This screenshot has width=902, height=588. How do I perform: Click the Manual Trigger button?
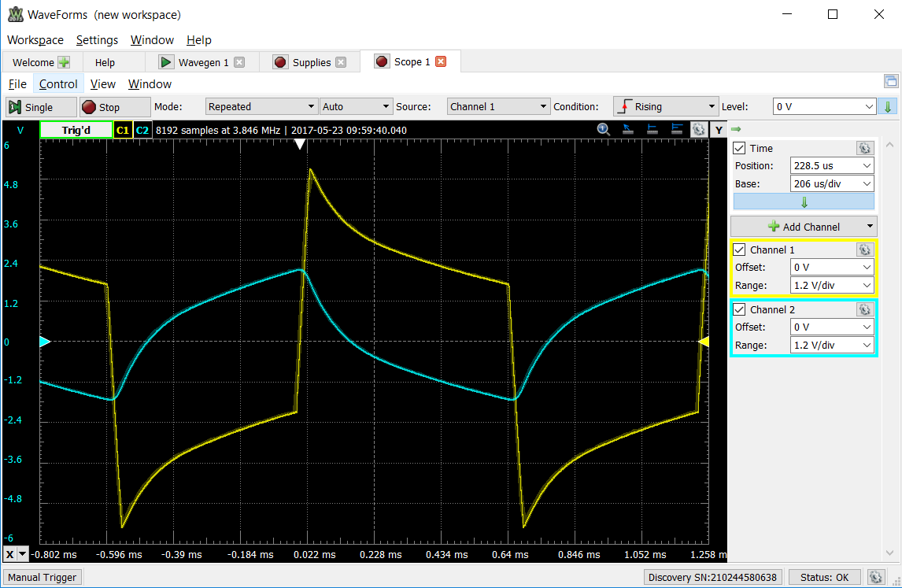tap(43, 577)
